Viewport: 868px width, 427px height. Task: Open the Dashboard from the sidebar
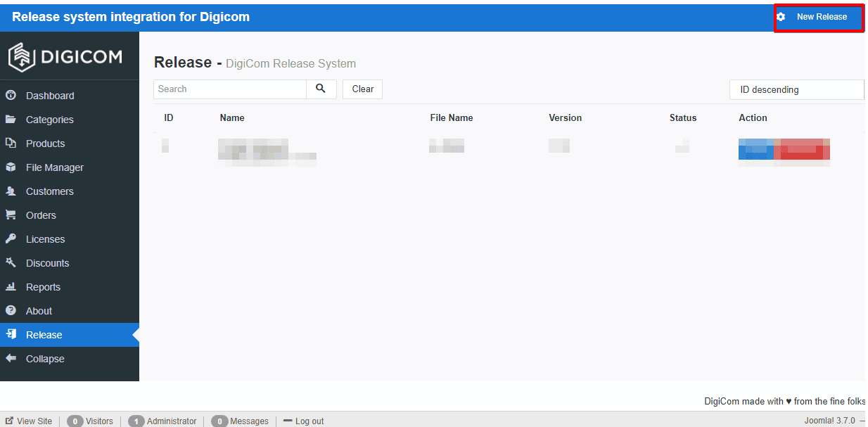click(x=52, y=95)
